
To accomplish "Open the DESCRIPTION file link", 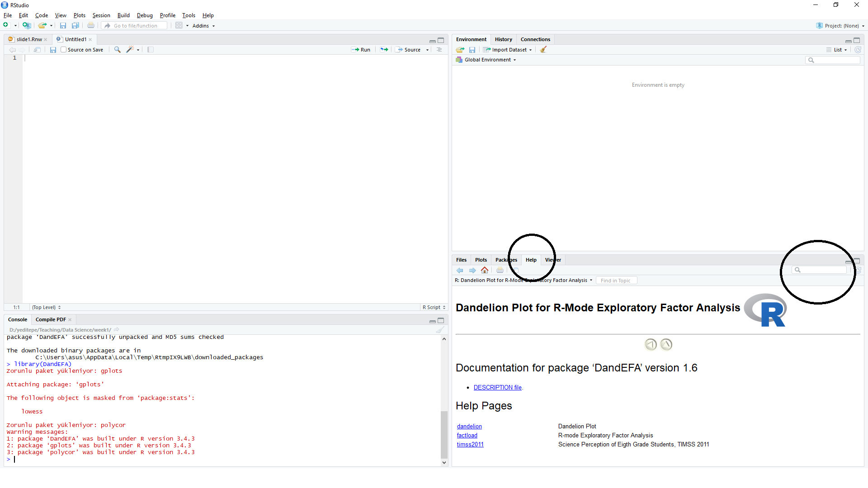I will tap(497, 387).
